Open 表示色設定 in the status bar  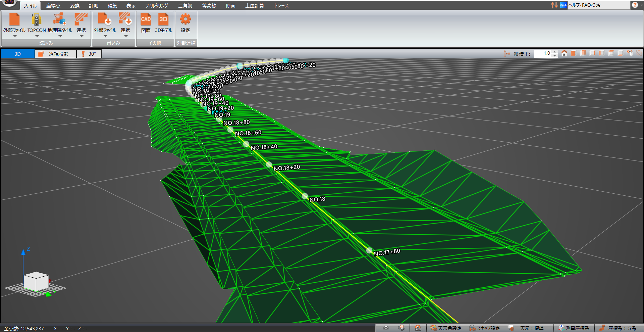(x=446, y=328)
